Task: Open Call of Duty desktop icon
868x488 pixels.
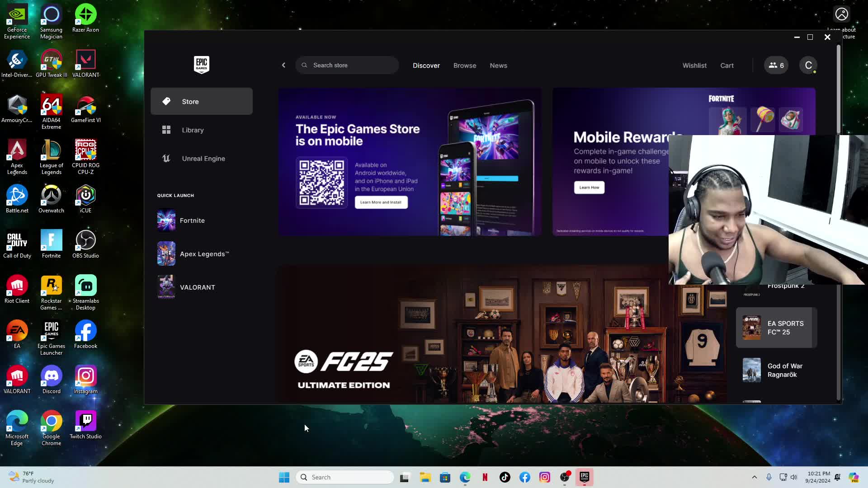Action: pos(17,244)
